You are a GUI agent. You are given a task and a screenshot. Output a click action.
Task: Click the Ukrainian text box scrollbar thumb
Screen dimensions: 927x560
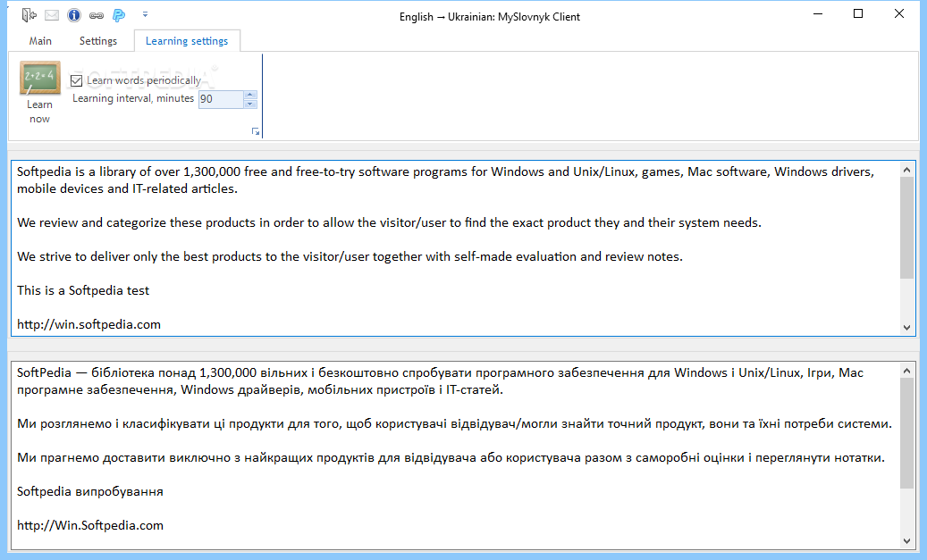pos(907,433)
